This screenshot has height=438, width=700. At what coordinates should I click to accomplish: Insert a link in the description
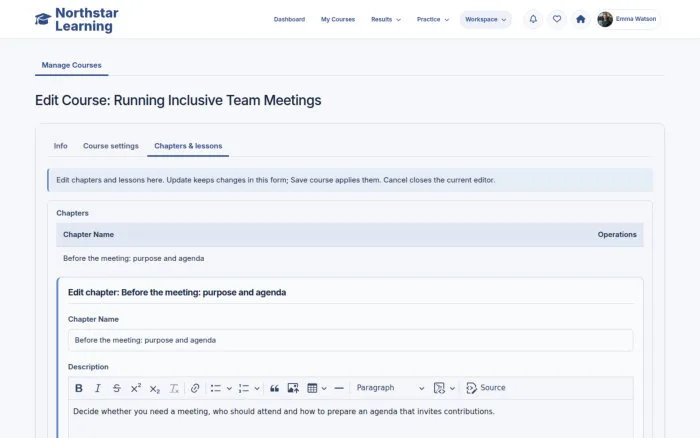click(195, 388)
